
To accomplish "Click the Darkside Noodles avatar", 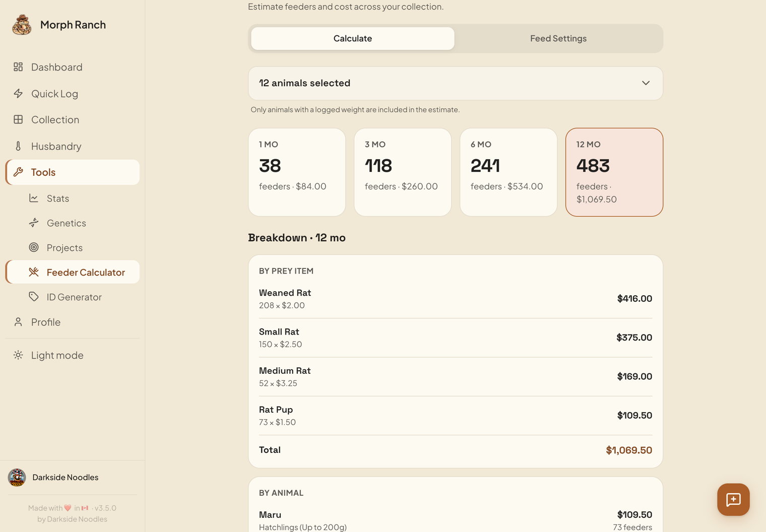I will pyautogui.click(x=17, y=478).
